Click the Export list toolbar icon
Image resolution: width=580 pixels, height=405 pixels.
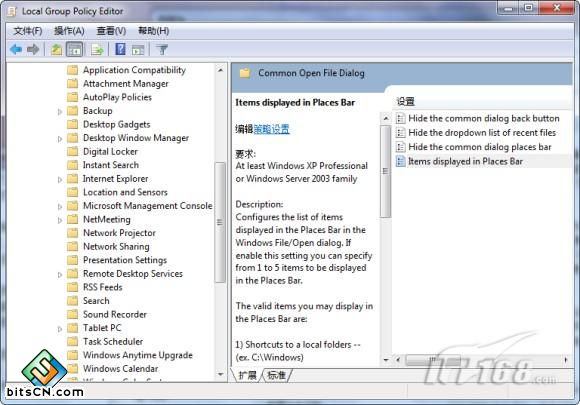coord(97,49)
